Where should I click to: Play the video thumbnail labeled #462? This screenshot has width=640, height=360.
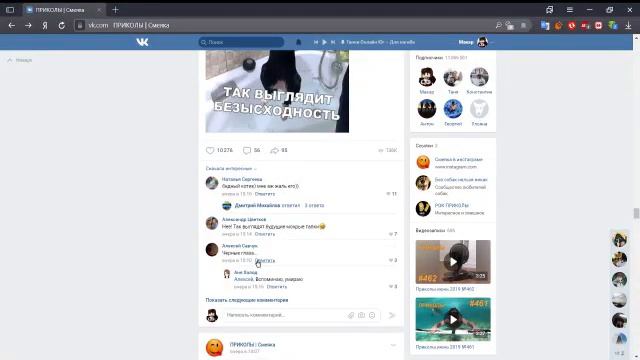tap(453, 262)
